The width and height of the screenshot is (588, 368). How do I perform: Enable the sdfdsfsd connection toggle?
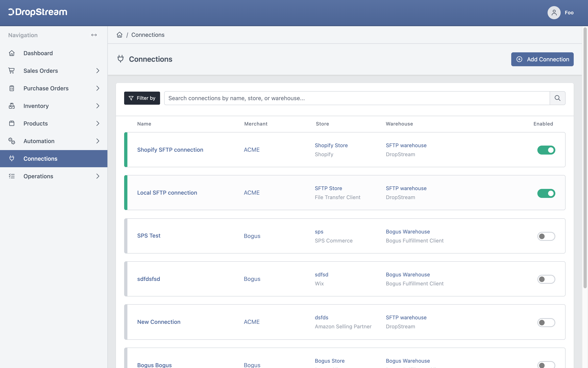(546, 279)
